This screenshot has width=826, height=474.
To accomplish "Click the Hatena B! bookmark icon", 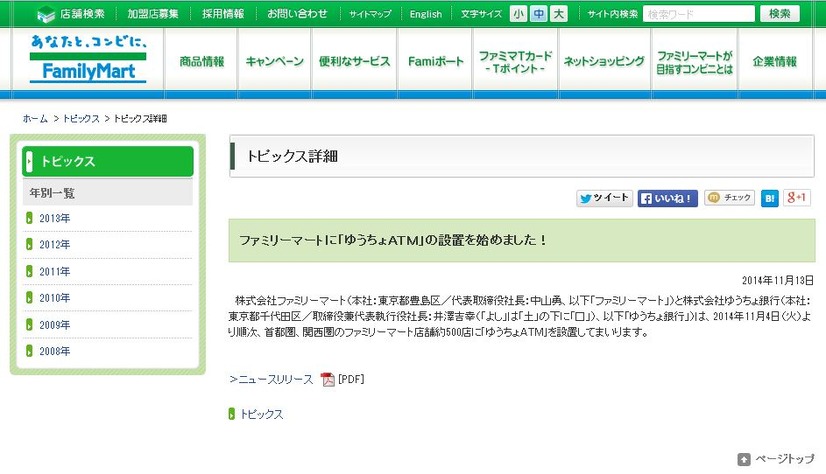I will coord(770,199).
